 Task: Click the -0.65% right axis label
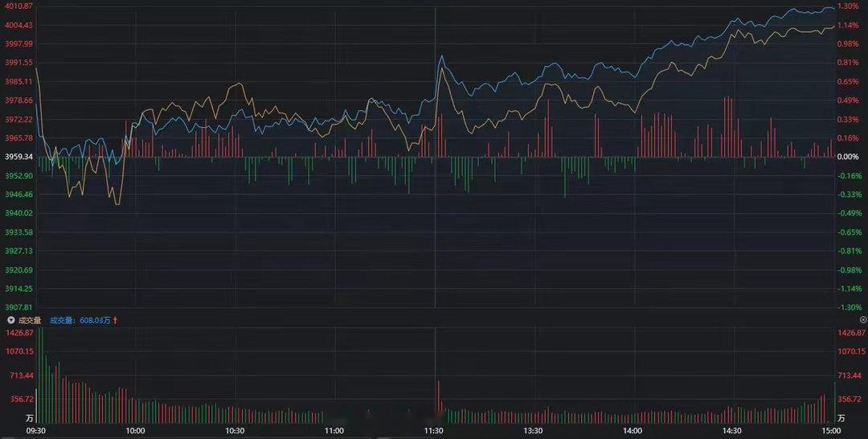(x=848, y=232)
